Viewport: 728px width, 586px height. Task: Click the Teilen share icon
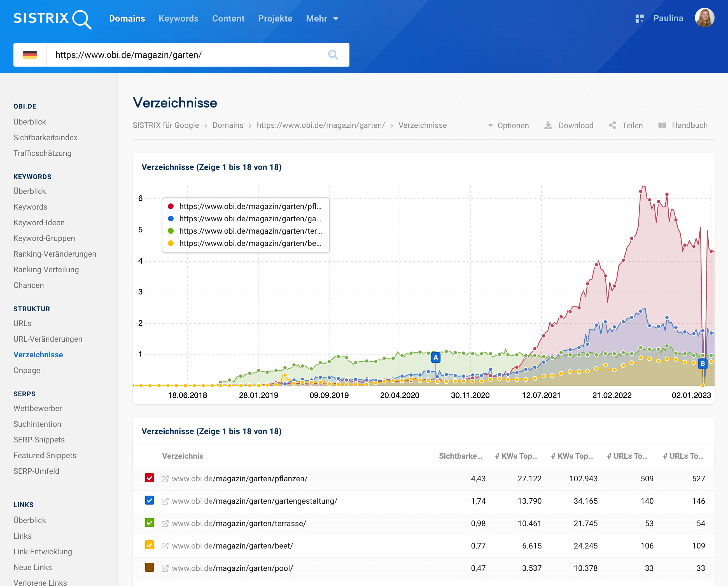[612, 126]
